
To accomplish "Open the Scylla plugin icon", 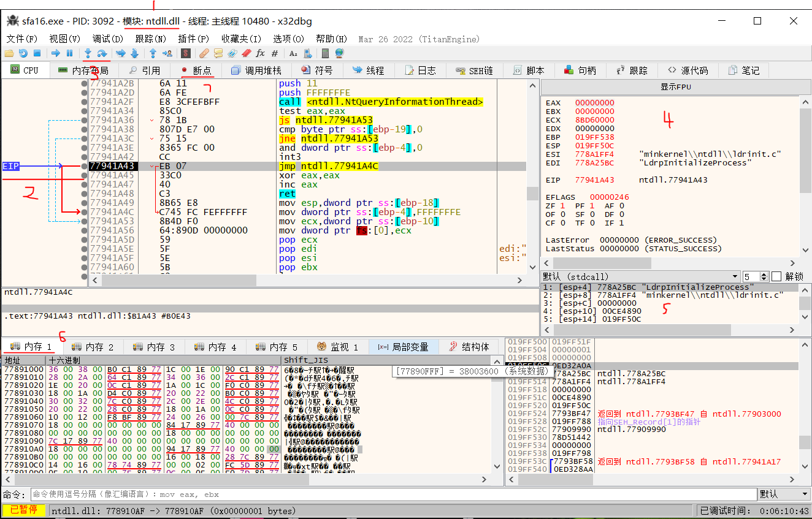I will pos(185,53).
